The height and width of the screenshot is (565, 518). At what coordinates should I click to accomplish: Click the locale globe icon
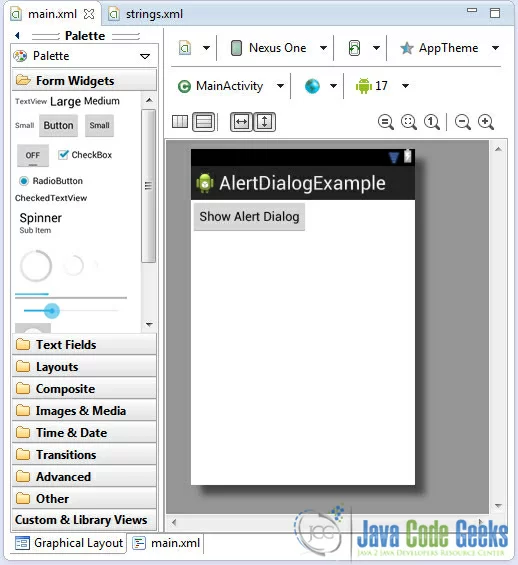(x=312, y=86)
